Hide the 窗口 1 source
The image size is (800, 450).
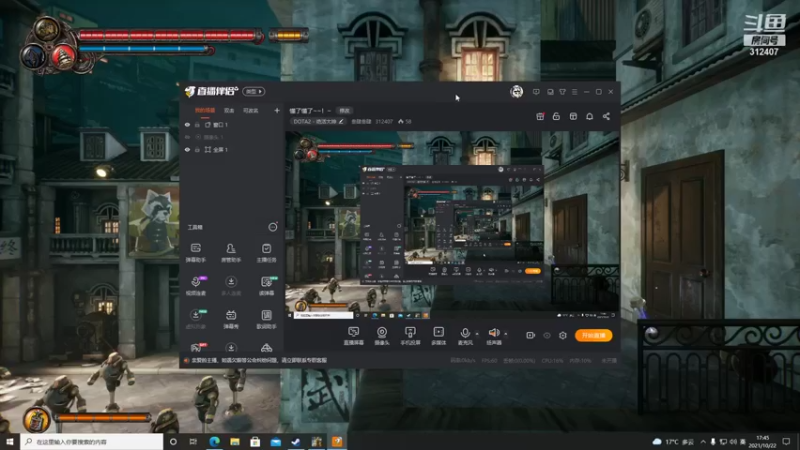[x=187, y=124]
